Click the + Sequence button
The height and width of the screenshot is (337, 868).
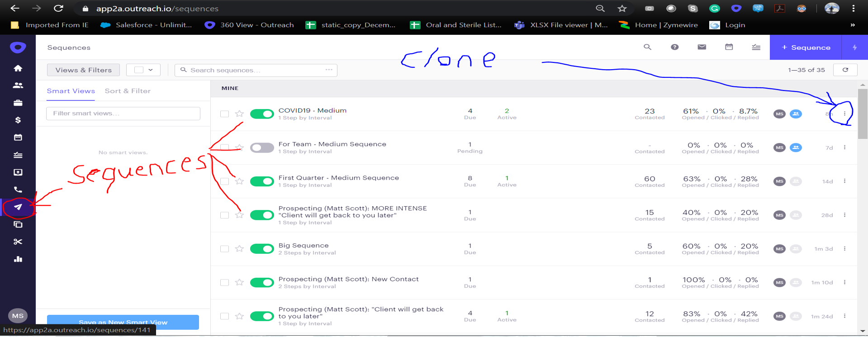[806, 47]
